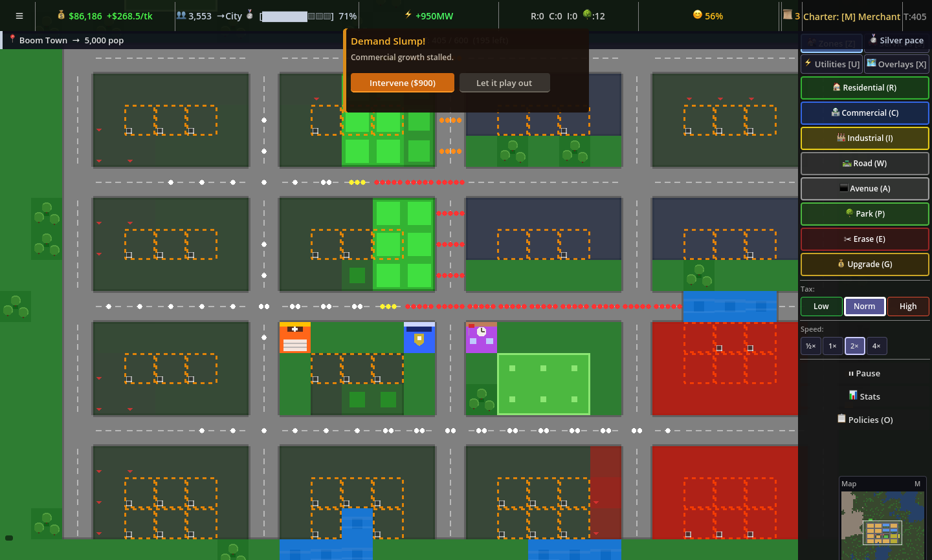
Task: Select the Avenue (A) build tool
Action: click(865, 189)
